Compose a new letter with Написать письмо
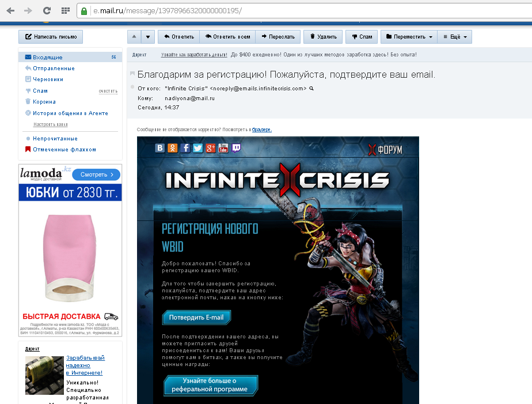Viewport: 532px width, 404px height. click(51, 37)
